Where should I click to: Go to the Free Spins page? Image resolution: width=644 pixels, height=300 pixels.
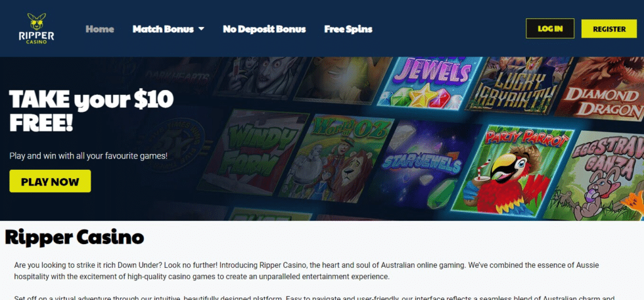348,29
